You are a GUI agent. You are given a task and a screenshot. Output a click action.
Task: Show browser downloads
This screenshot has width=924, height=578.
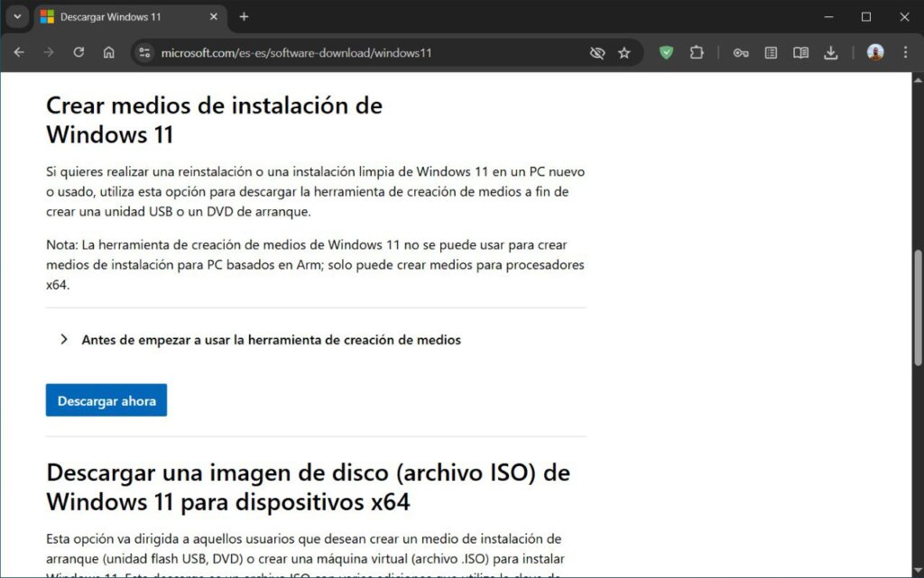pos(831,53)
